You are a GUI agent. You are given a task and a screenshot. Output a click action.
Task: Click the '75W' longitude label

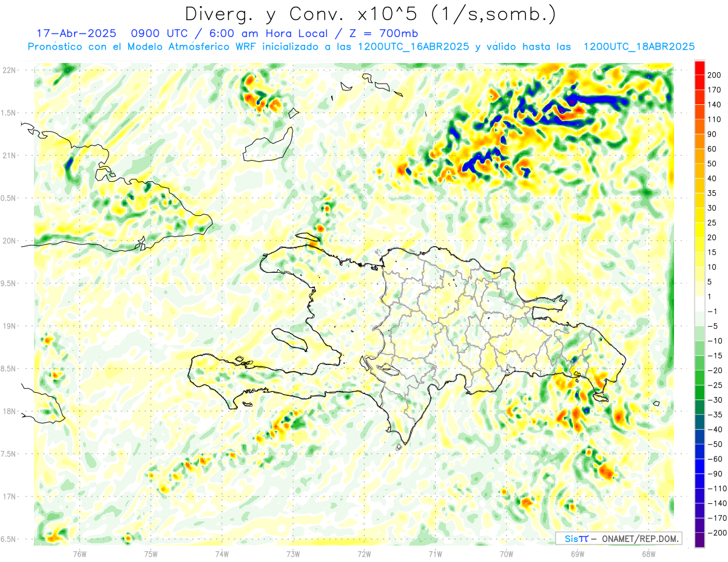pos(151,553)
